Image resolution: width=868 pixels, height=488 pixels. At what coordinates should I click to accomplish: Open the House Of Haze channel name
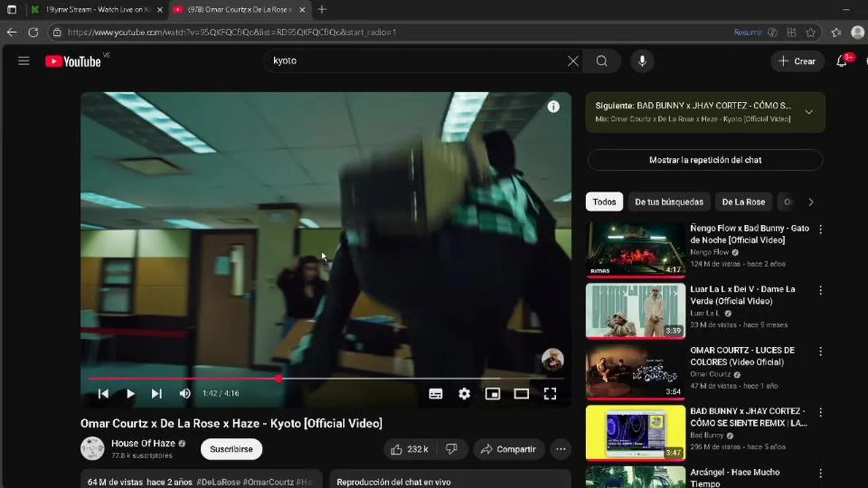(143, 443)
